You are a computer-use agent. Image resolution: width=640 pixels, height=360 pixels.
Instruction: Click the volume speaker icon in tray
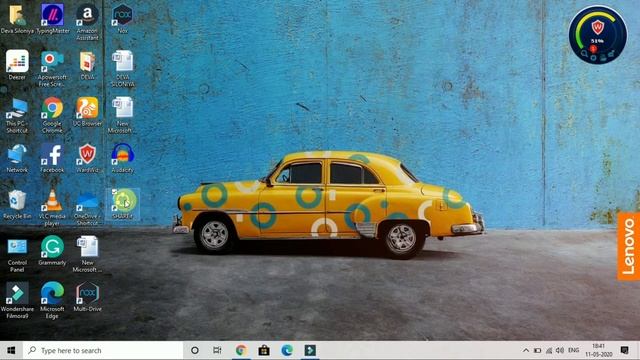[x=560, y=350]
